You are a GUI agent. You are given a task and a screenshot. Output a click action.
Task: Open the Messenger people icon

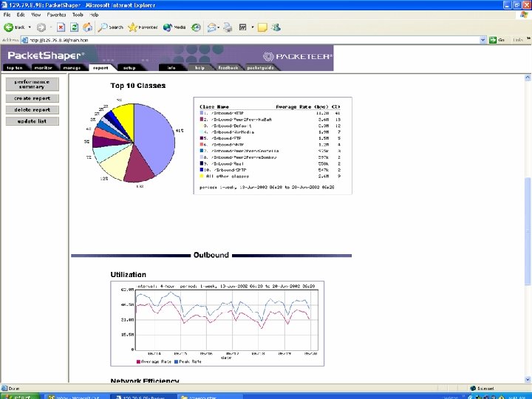276,27
